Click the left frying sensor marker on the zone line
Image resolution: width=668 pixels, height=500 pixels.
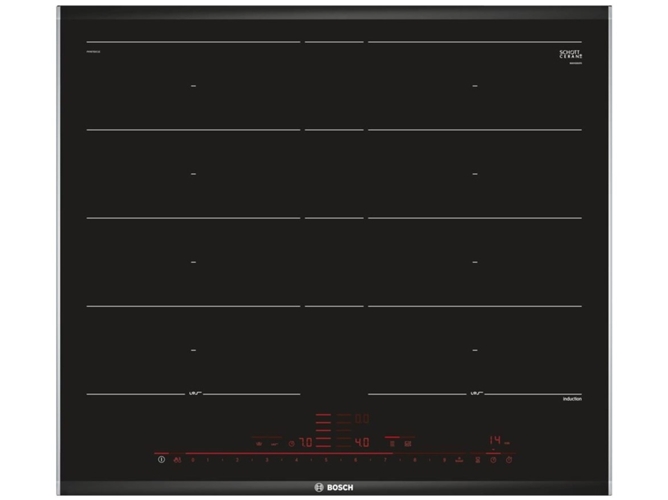click(195, 393)
